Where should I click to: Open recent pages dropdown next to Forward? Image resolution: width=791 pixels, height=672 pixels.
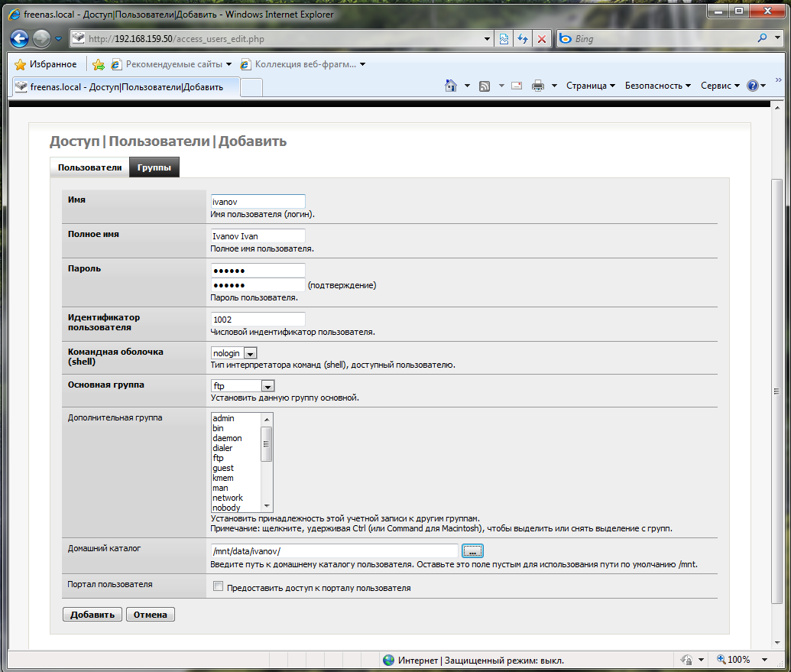pyautogui.click(x=59, y=39)
